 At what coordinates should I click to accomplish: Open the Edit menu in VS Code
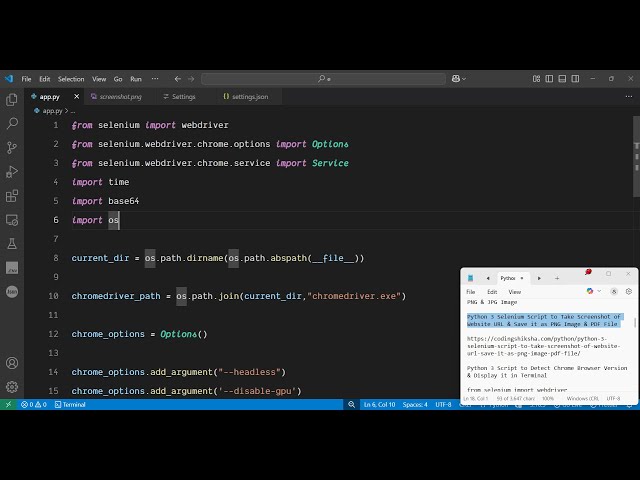coord(44,79)
